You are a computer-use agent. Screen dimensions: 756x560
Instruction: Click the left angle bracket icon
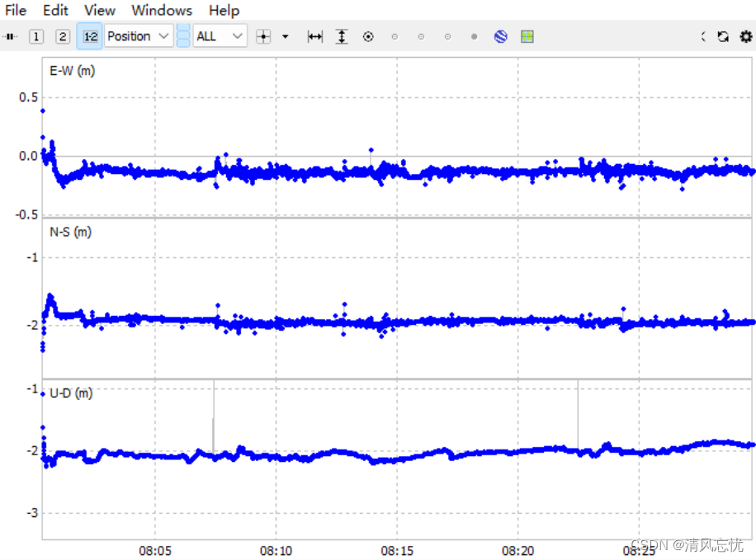703,36
